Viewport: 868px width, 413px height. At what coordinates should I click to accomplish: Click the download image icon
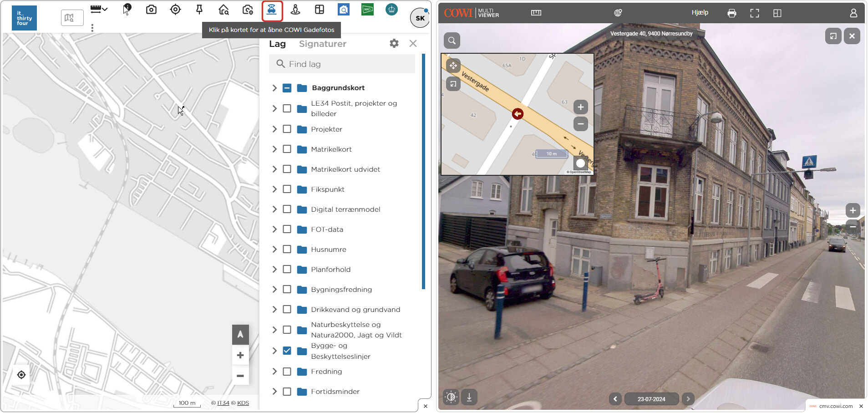point(469,397)
